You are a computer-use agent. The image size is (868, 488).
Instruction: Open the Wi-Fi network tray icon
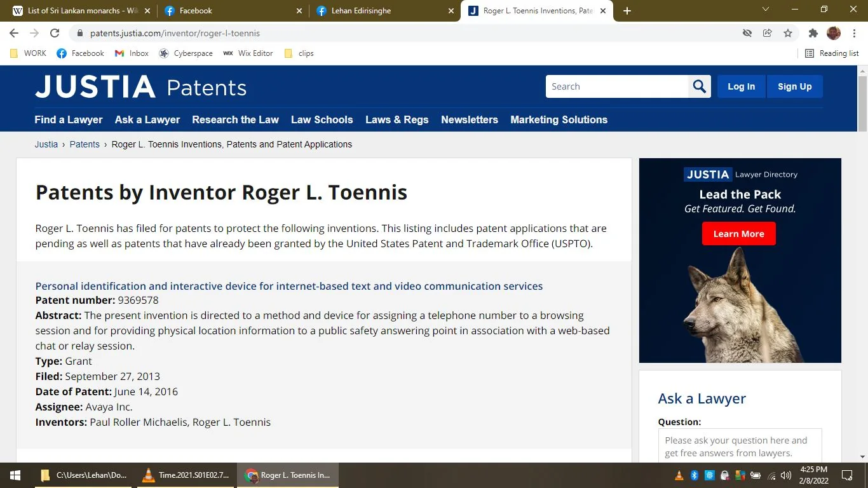(771, 475)
